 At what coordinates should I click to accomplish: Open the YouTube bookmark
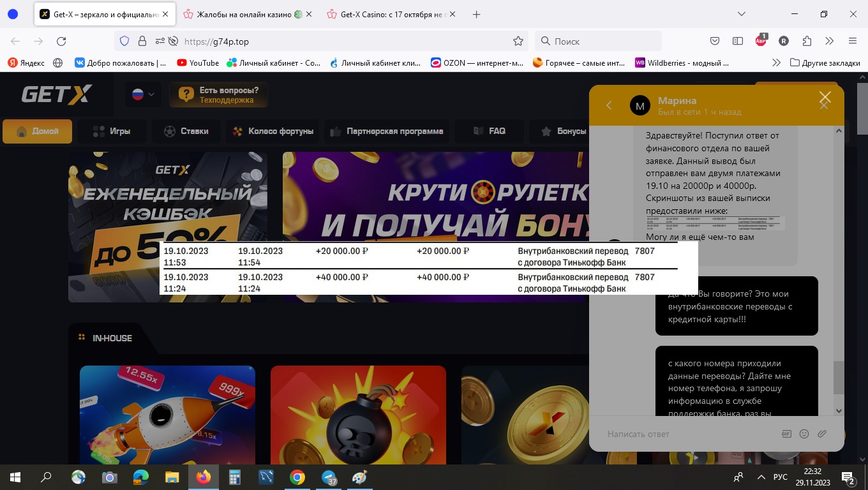tap(198, 63)
